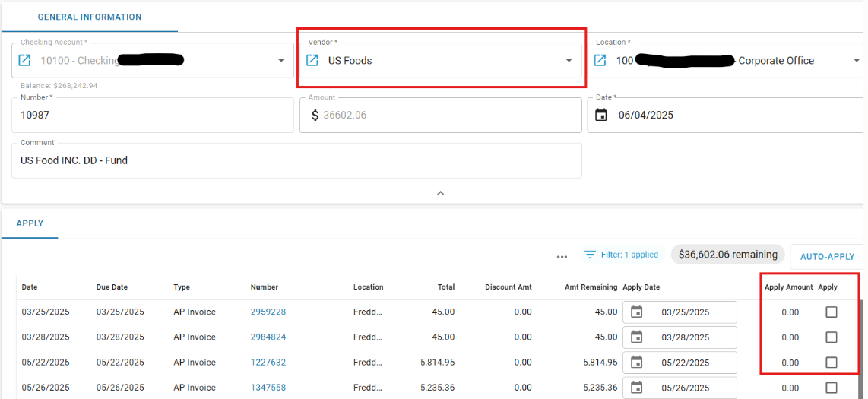The height and width of the screenshot is (399, 868).
Task: Check Apply box for invoice 2959228
Action: pyautogui.click(x=831, y=312)
